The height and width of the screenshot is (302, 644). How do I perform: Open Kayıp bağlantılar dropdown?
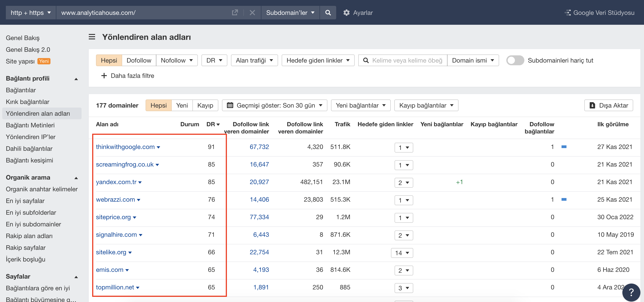426,105
